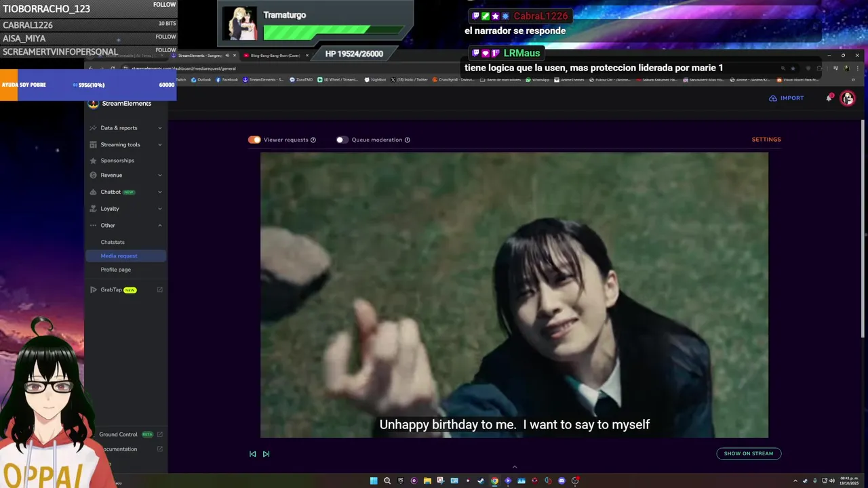
Task: Select Media request in sidebar
Action: click(126, 256)
